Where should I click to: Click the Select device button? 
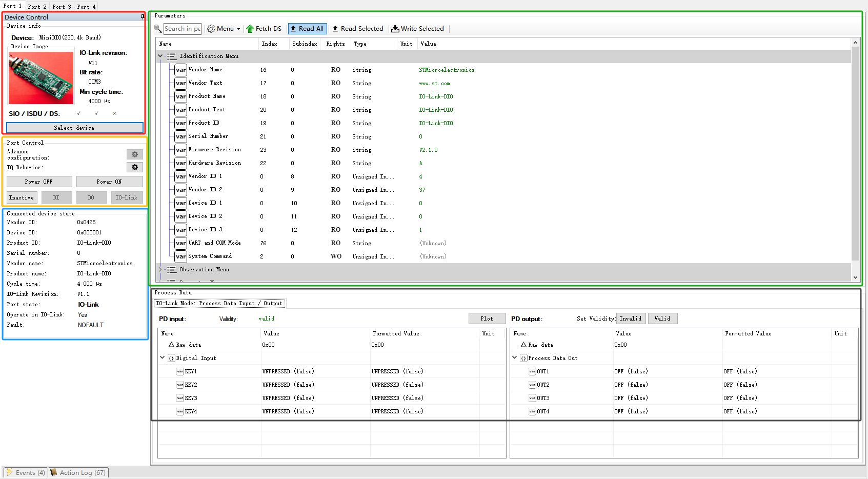click(x=74, y=128)
